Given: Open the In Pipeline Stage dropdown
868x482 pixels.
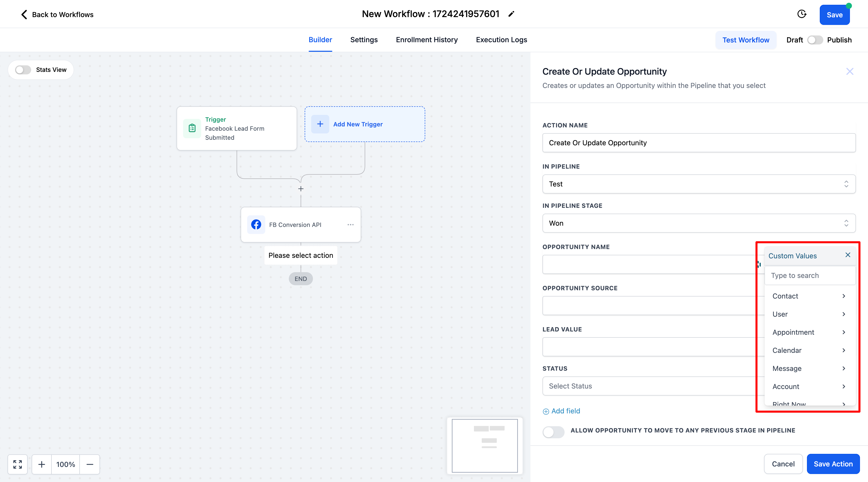Looking at the screenshot, I should click(699, 223).
